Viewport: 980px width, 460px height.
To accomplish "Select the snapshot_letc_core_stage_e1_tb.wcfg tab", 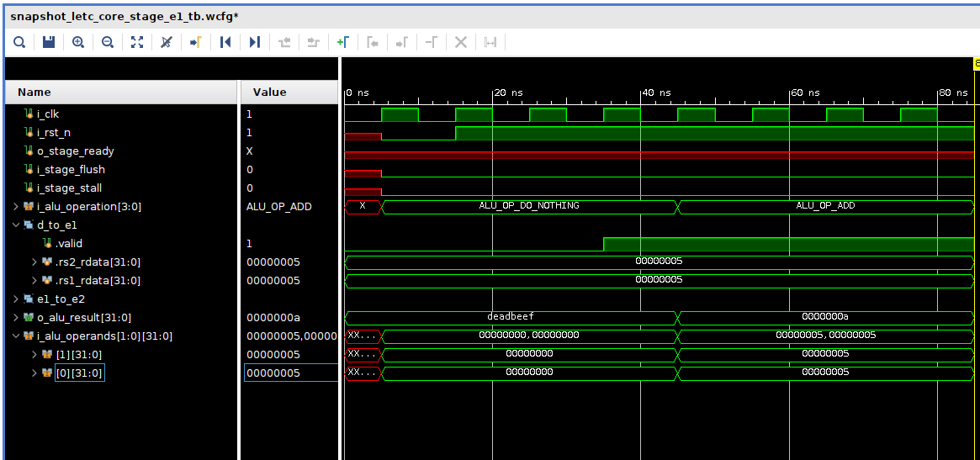I will click(125, 17).
